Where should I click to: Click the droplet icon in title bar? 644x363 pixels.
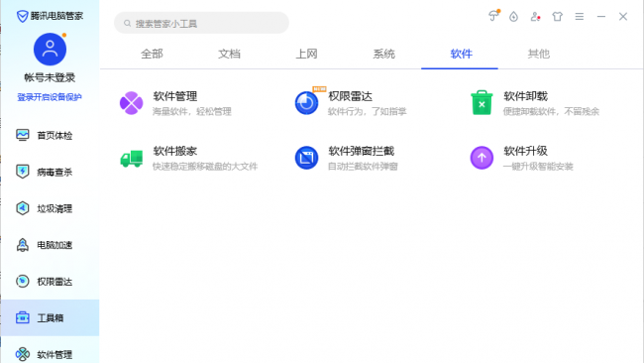[513, 17]
